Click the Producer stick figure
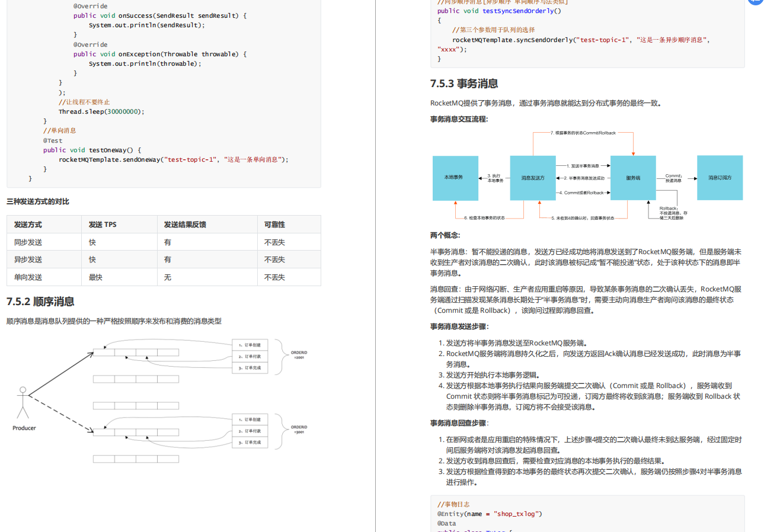This screenshot has height=532, width=764. click(23, 403)
